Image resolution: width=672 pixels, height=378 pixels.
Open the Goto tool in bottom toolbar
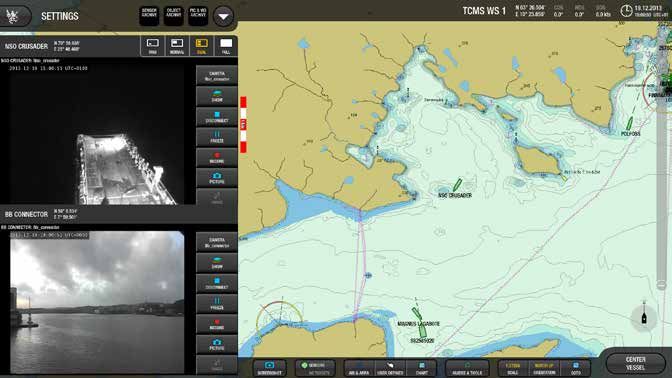[x=576, y=368]
